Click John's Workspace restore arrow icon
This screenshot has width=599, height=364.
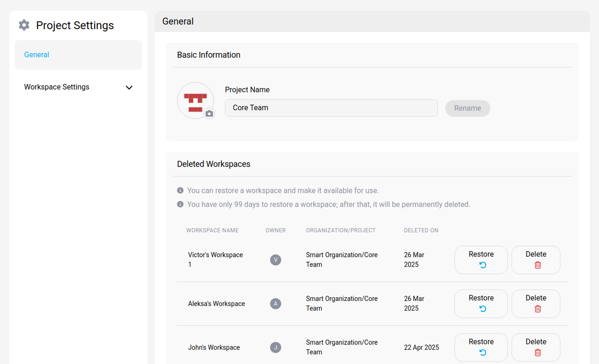click(483, 352)
